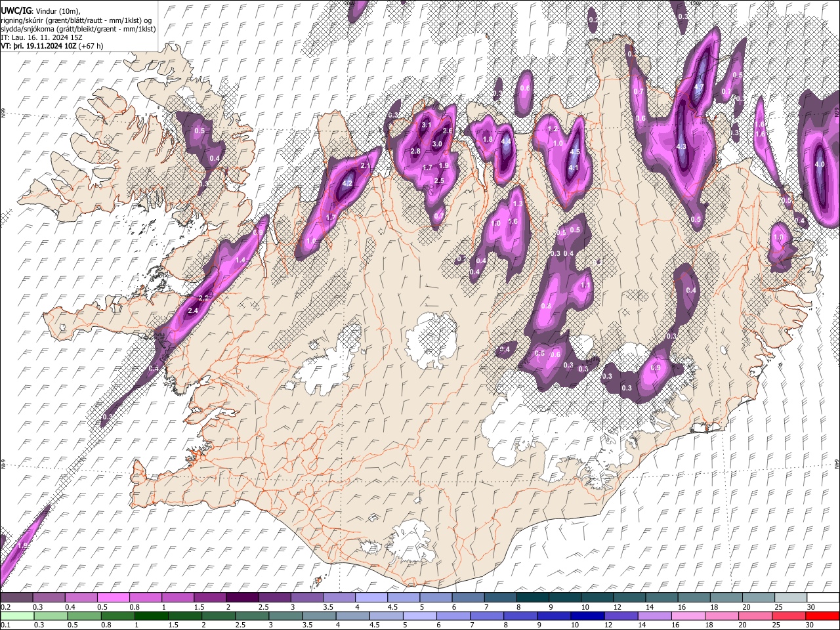Click the darkest purple 2–2.5 legend swatch

(x=241, y=598)
